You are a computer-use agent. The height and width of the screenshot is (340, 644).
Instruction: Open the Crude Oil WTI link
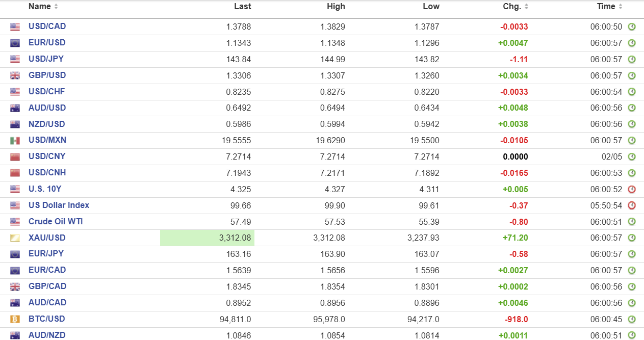point(56,221)
